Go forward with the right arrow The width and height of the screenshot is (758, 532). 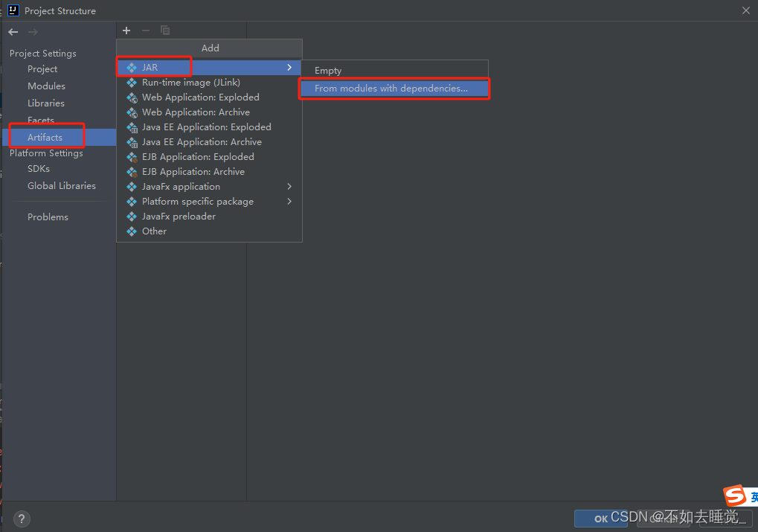pyautogui.click(x=33, y=32)
